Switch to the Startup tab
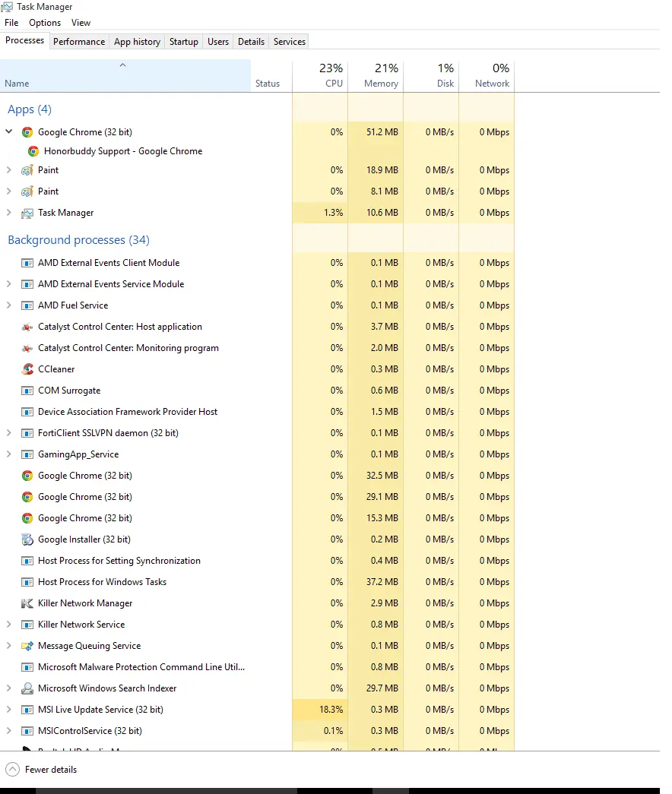The width and height of the screenshot is (672, 794). coord(183,42)
